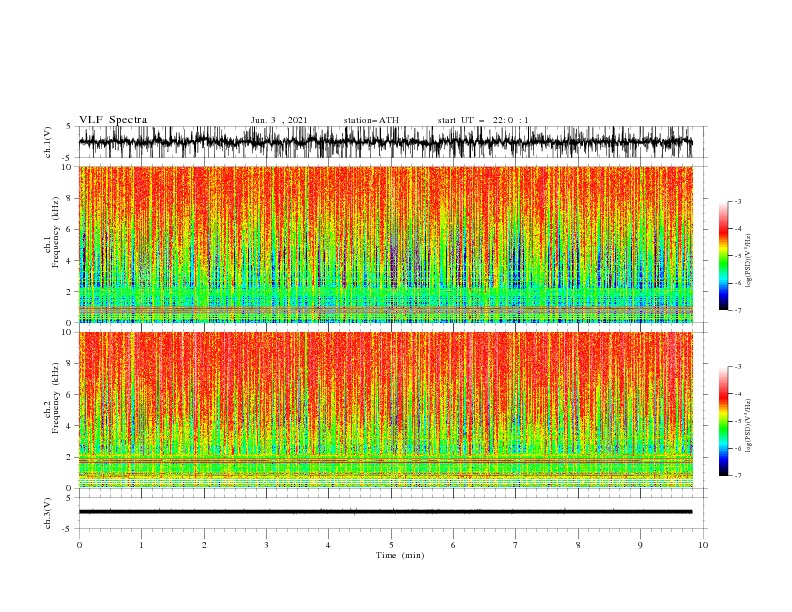Screen dimensions: 792x612
Task: Click the -7 value on ch.2 colorbar
Action: tap(737, 475)
